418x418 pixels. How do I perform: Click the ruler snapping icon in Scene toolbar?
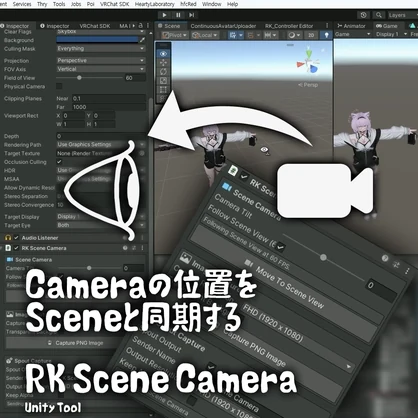pos(270,35)
